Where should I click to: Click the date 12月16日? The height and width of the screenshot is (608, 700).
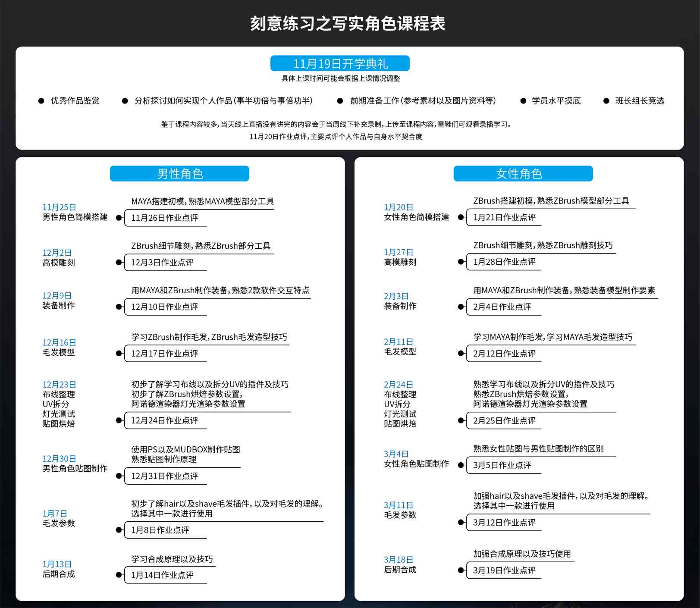tap(59, 342)
